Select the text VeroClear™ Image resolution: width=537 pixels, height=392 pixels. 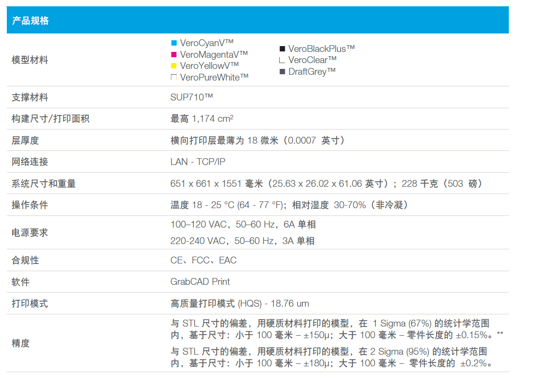(x=312, y=60)
